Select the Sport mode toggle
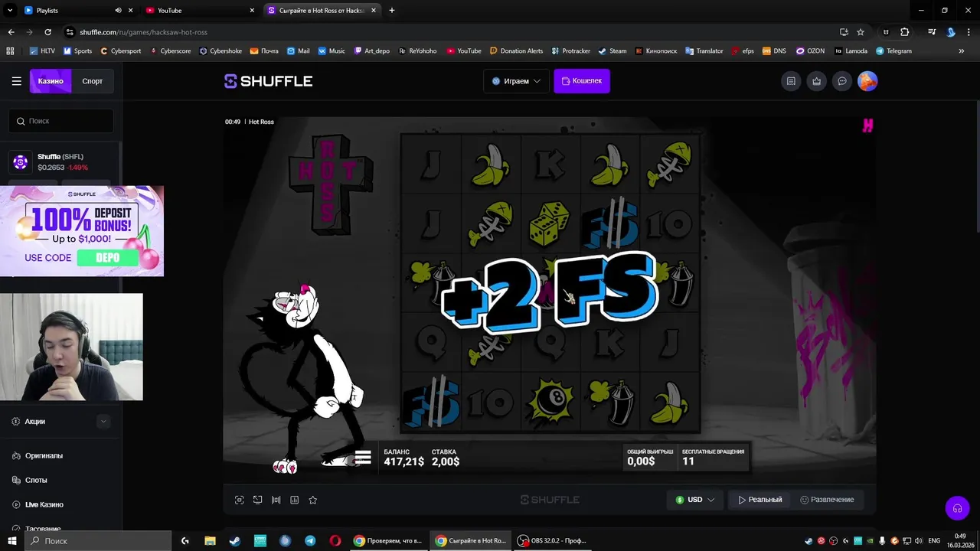Screen dimensions: 980x551 pyautogui.click(x=93, y=81)
